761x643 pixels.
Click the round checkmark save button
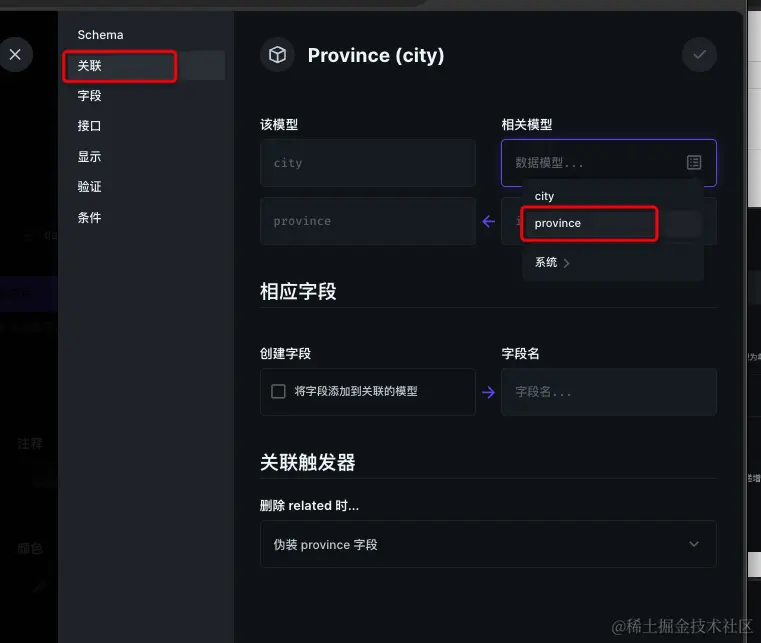pos(699,55)
